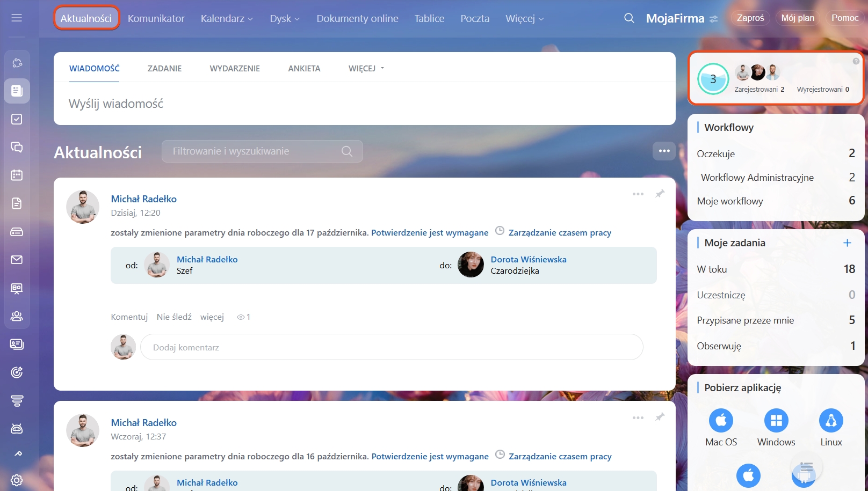Viewport: 868px width, 491px height.
Task: Open the Komunikator menu item
Action: click(156, 19)
